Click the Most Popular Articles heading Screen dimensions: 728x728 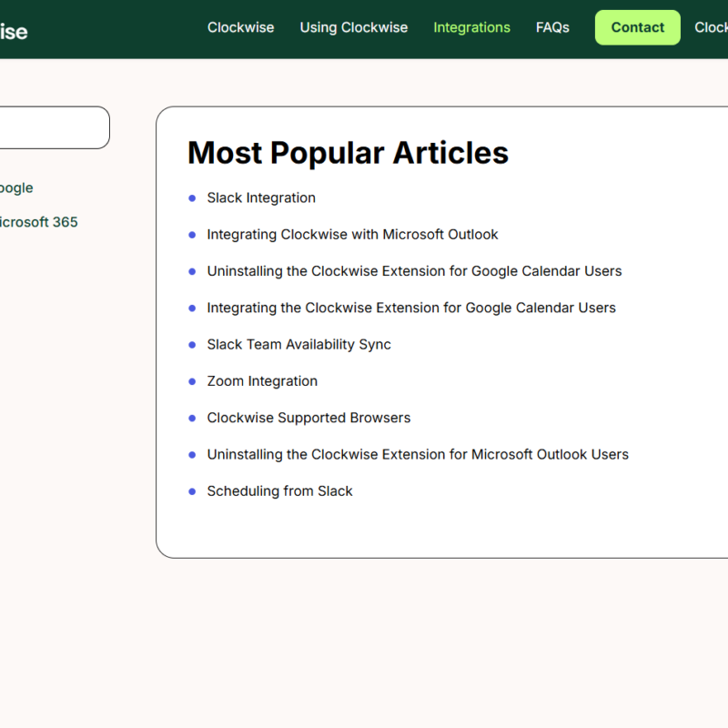[348, 153]
